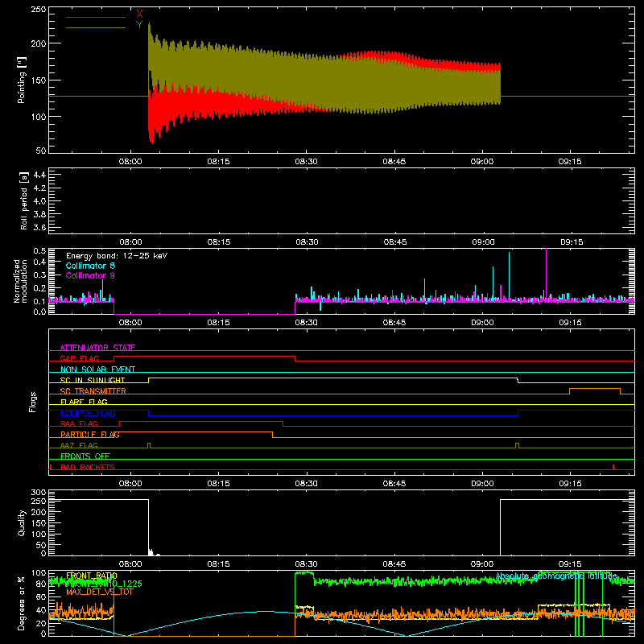Click the 4.4 tick on the Roll period axis

(x=39, y=175)
